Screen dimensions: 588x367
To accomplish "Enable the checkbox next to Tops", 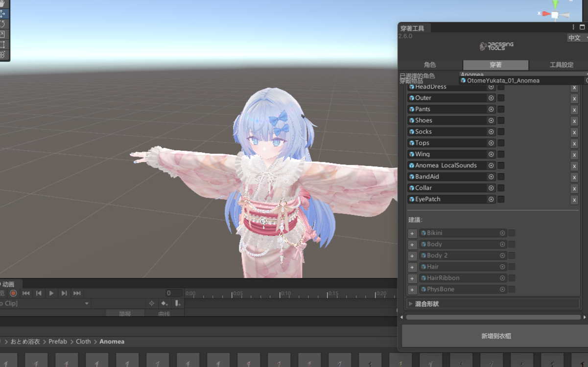I will (x=501, y=143).
